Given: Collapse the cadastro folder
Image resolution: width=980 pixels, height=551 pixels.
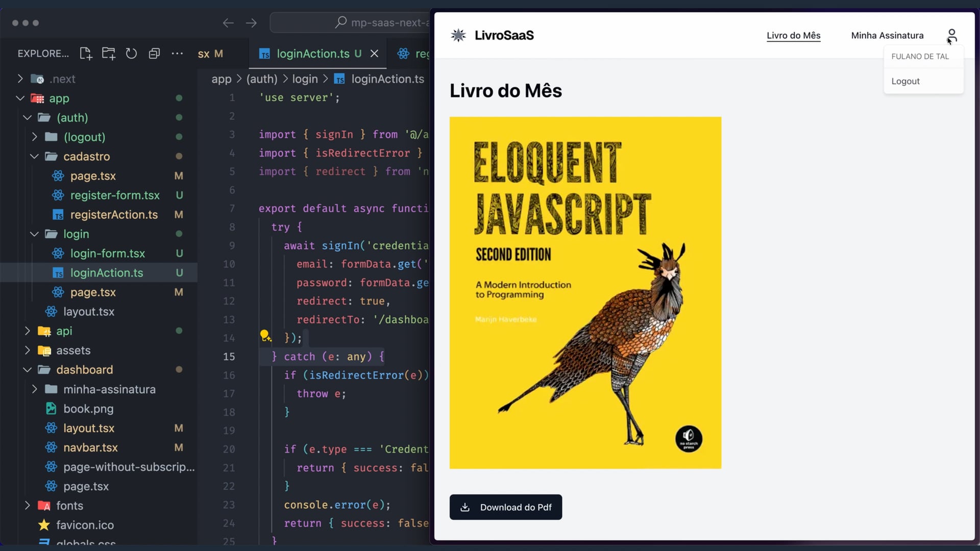Looking at the screenshot, I should [34, 157].
